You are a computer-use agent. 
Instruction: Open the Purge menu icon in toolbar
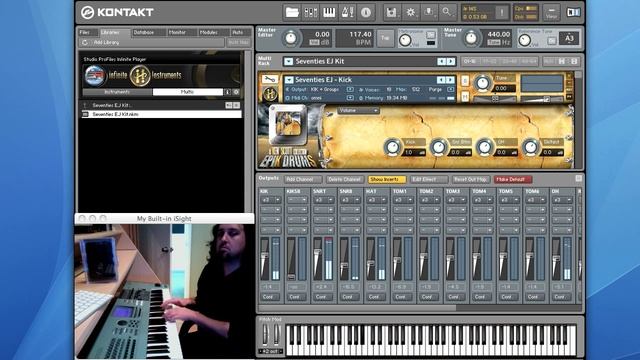coord(429,12)
